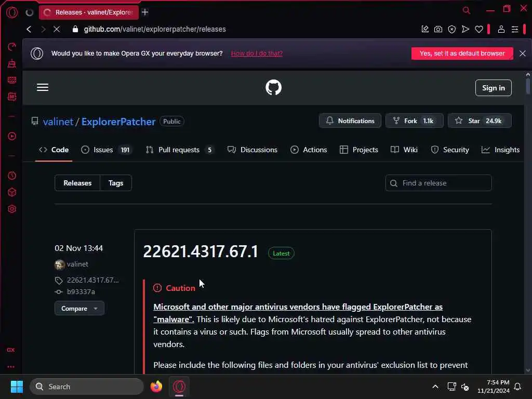532x399 pixels.
Task: Open the Code tab
Action: coord(54,150)
